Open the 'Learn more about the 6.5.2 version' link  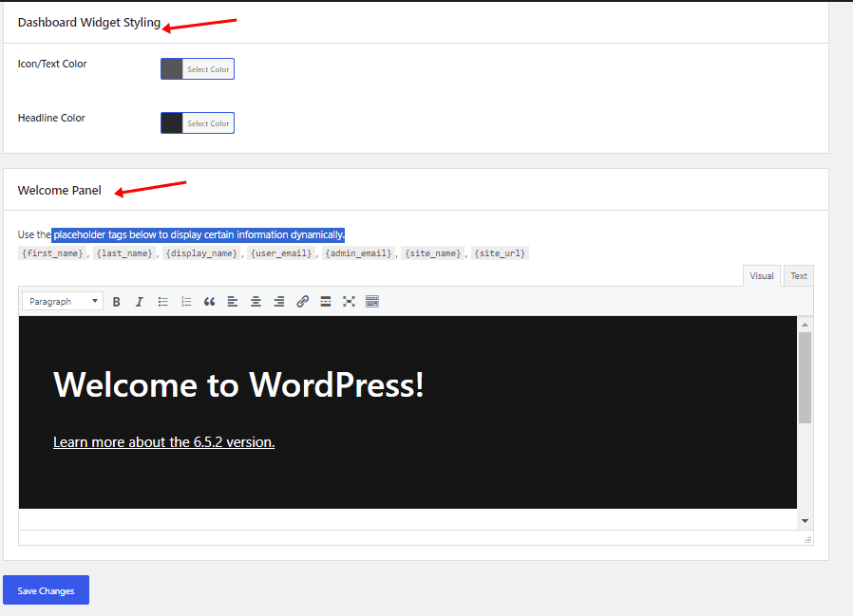coord(163,442)
